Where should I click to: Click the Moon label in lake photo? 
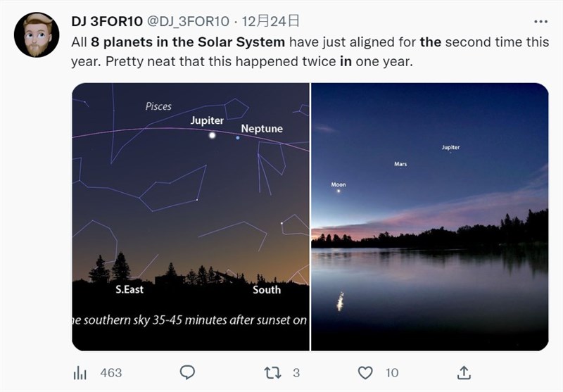339,185
